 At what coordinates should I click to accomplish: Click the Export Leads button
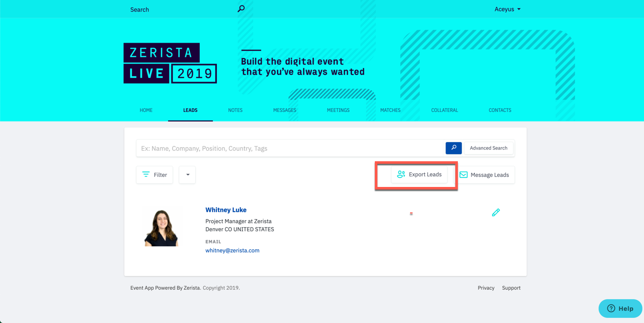(x=419, y=174)
